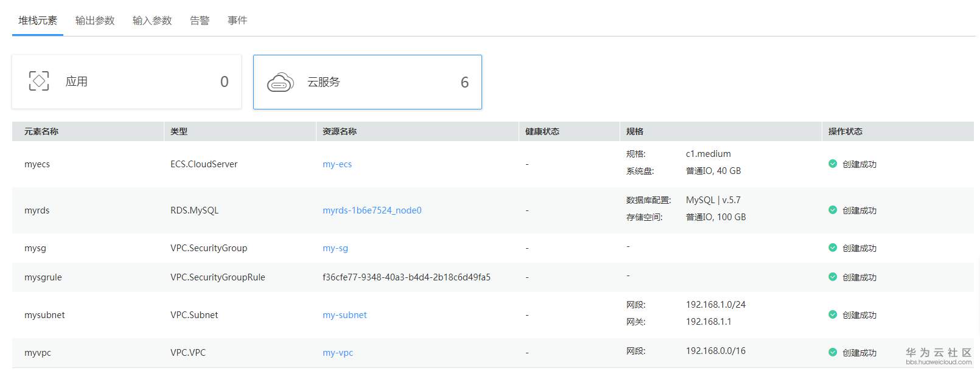Open the my-vpc resource link
The height and width of the screenshot is (371, 980).
click(x=338, y=353)
